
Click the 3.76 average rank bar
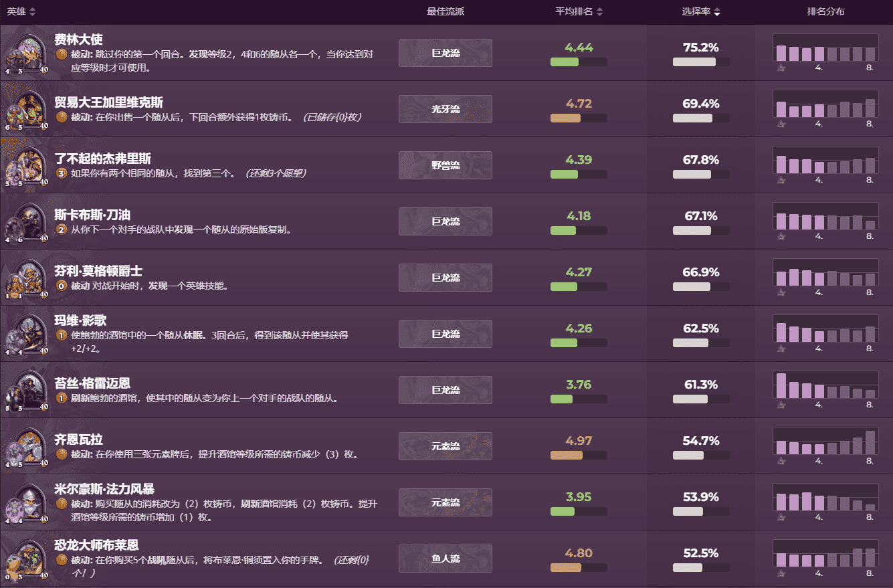click(579, 399)
